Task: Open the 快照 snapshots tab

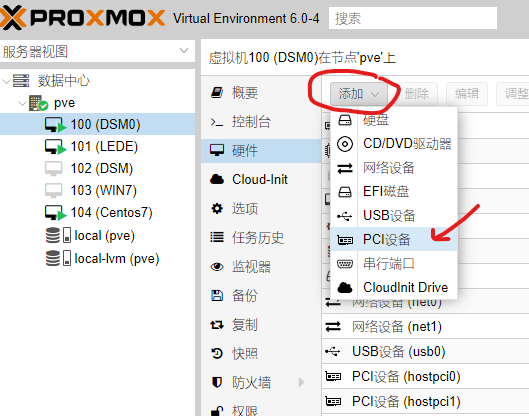Action: (261, 354)
